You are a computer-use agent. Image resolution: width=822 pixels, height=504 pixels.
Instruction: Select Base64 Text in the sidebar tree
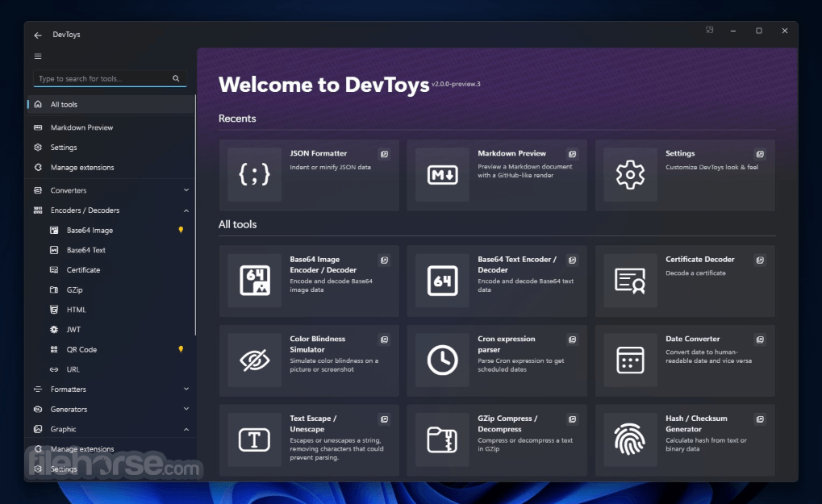tap(111, 250)
